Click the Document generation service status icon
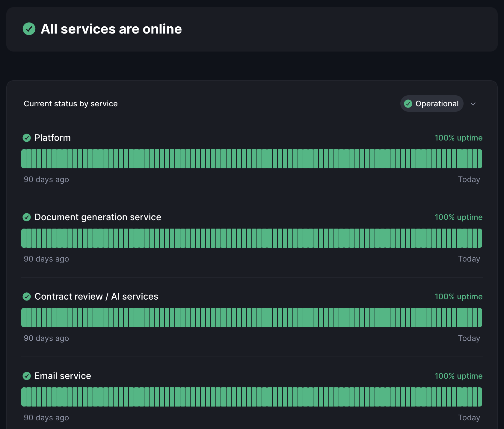Screen dimensions: 504x429 click(27, 217)
